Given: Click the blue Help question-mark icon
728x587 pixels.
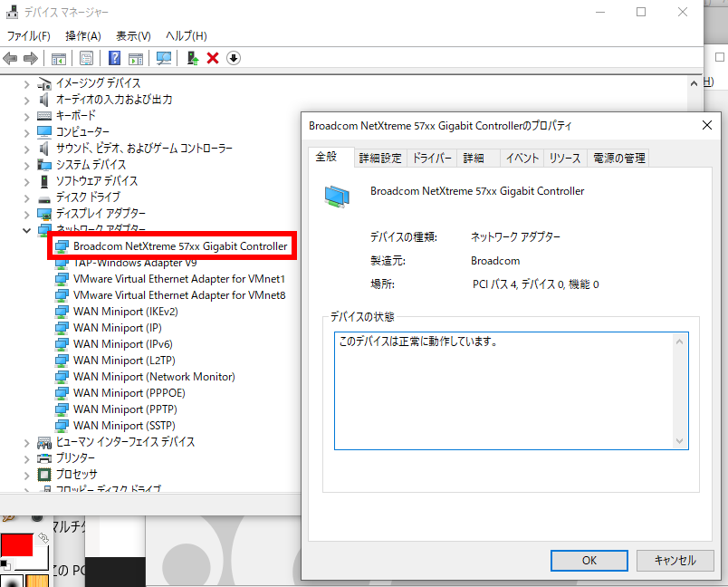Looking at the screenshot, I should [114, 58].
